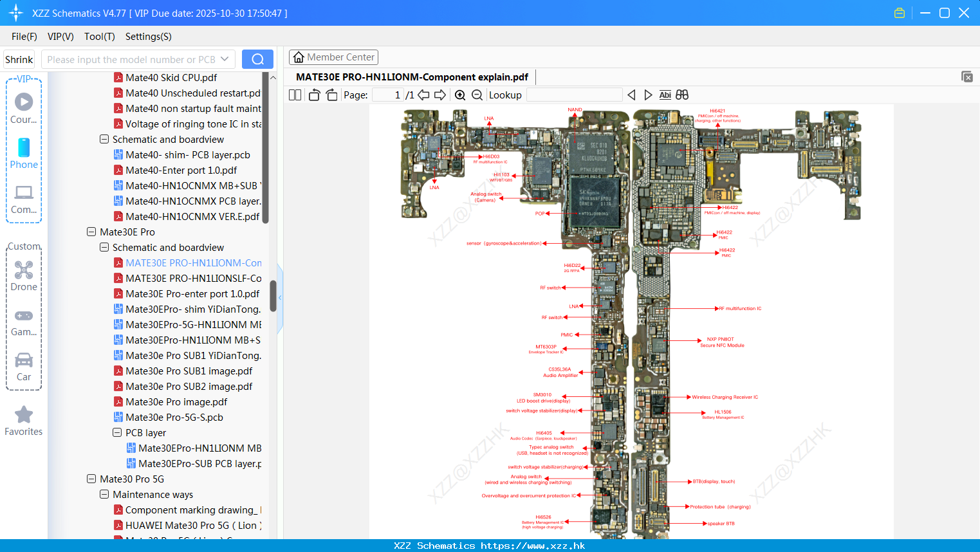980x552 pixels.
Task: Open Mate30e Pro-5G-S.pcb
Action: click(x=174, y=417)
